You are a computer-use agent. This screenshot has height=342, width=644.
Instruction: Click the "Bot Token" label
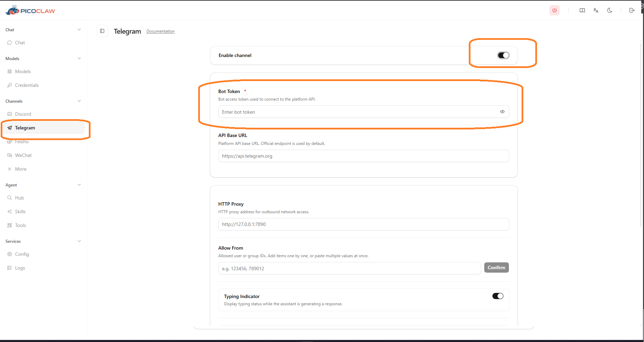click(x=229, y=91)
